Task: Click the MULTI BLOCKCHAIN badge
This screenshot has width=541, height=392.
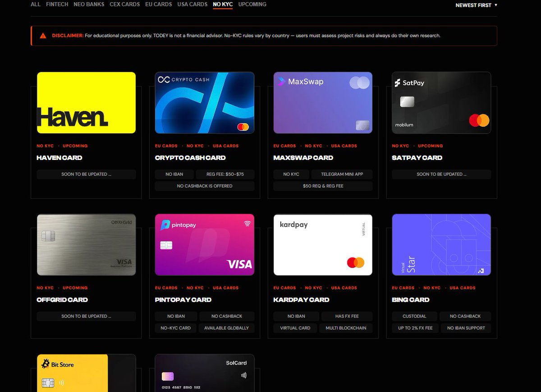Action: [x=346, y=328]
